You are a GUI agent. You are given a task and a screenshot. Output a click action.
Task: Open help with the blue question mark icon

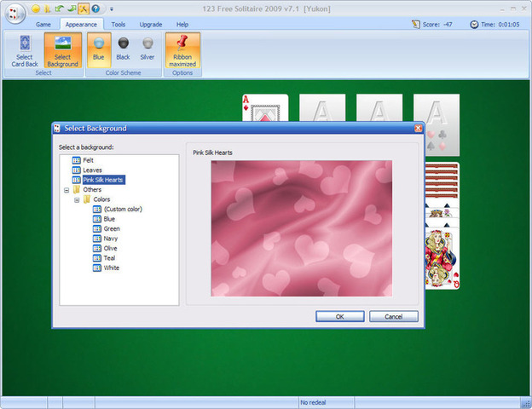click(x=95, y=9)
